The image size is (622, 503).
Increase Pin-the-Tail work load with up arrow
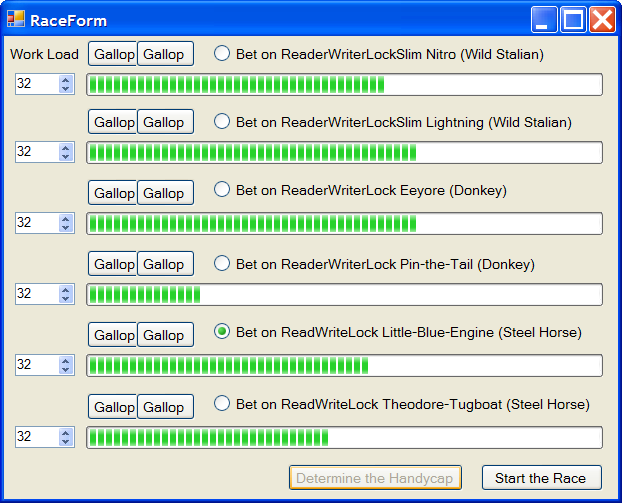coord(66,289)
